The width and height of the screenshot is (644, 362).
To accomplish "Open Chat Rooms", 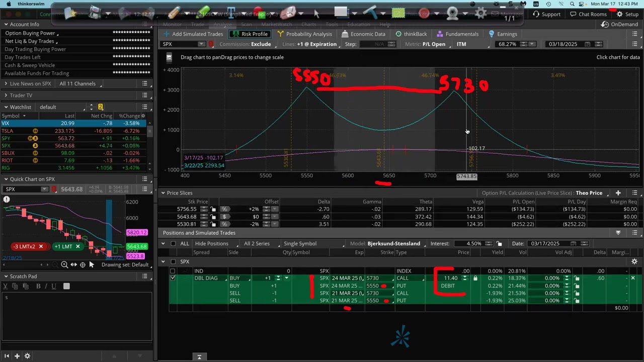I will (588, 14).
